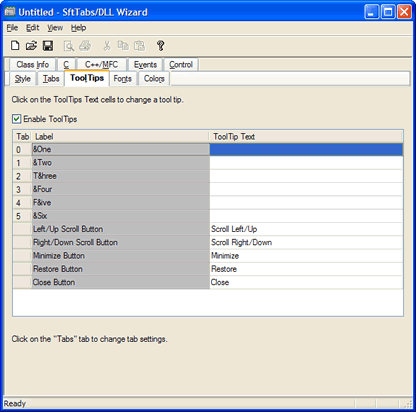Click the Paste clipboard icon
Viewport: 416px width, 412px height.
point(139,46)
